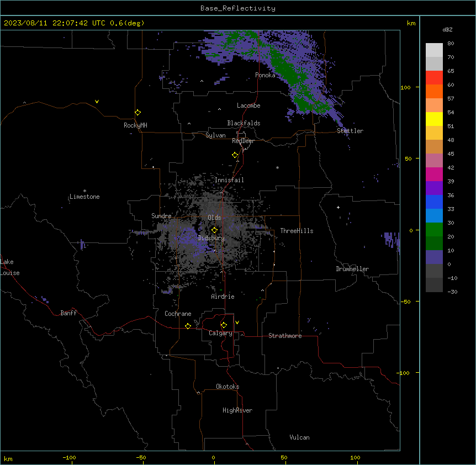Click the ThreeHills label
The width and height of the screenshot is (476, 465).
coord(297,231)
